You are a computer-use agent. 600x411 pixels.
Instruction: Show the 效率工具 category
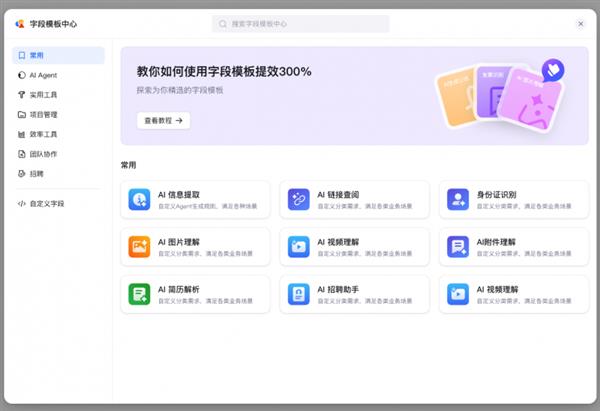[59, 134]
